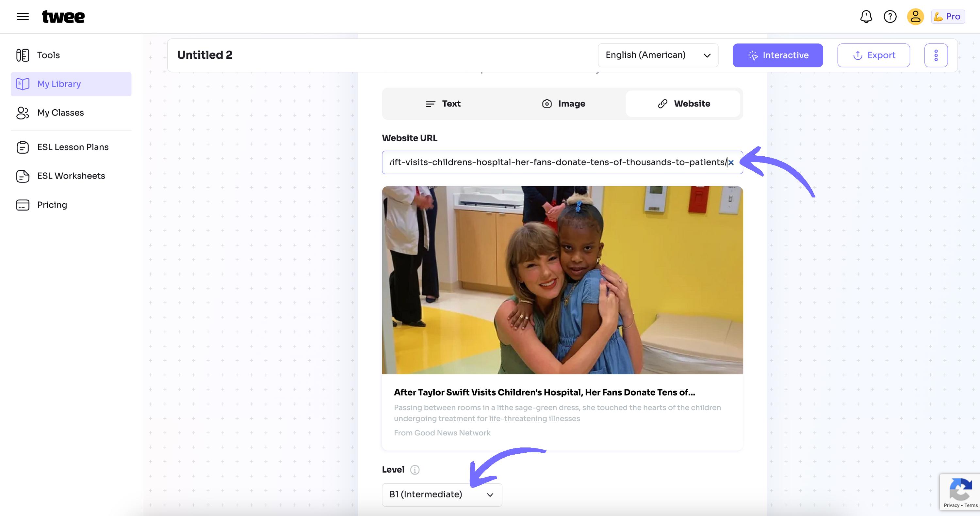Viewport: 980px width, 516px height.
Task: Clear the Website URL with X
Action: tap(731, 162)
